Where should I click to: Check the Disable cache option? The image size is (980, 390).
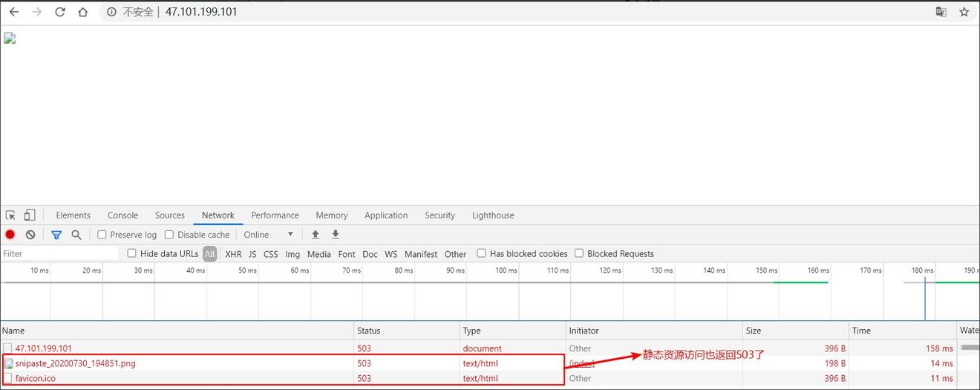click(169, 235)
